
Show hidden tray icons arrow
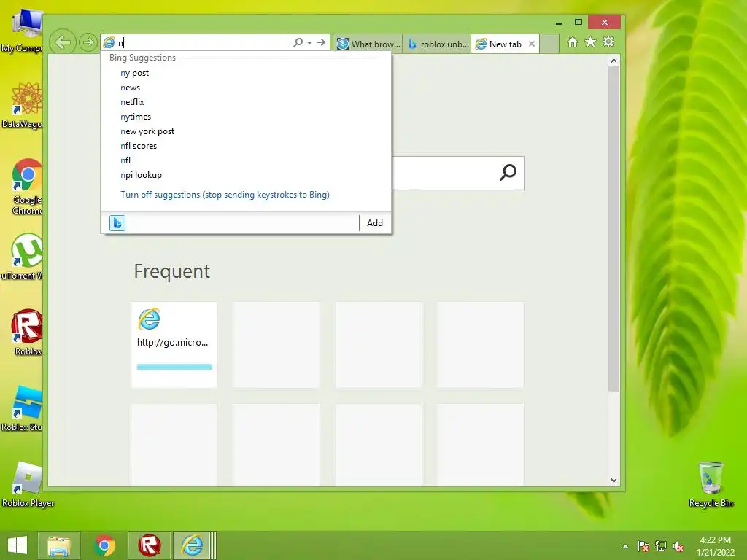pos(625,546)
